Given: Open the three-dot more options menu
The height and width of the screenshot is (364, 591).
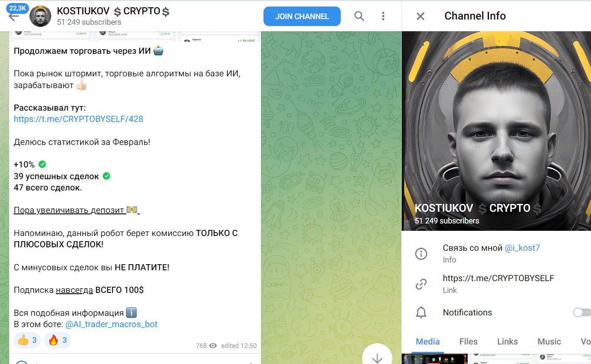Looking at the screenshot, I should pyautogui.click(x=383, y=16).
